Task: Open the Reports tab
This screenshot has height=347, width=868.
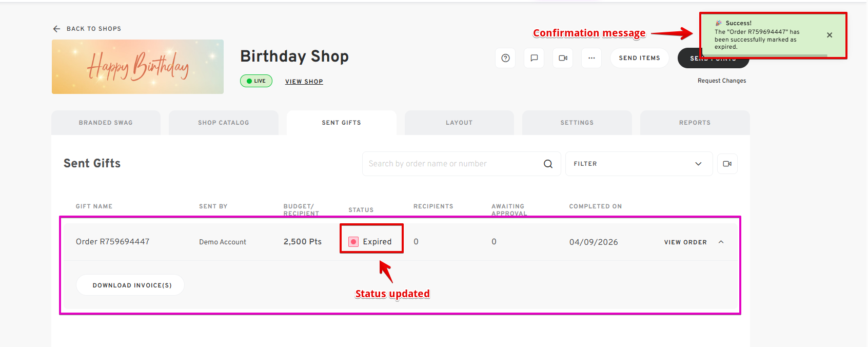Action: coord(695,123)
